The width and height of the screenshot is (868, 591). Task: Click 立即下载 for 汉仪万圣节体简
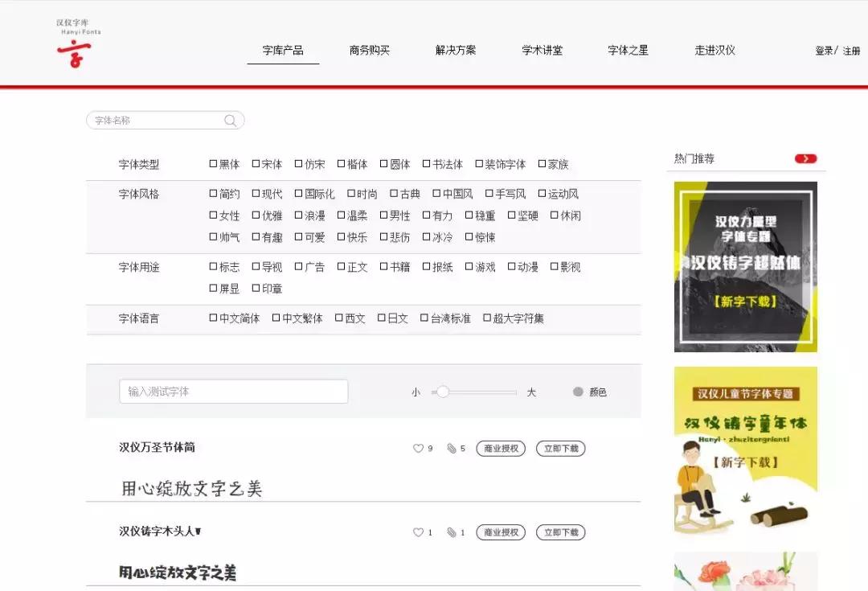(560, 449)
